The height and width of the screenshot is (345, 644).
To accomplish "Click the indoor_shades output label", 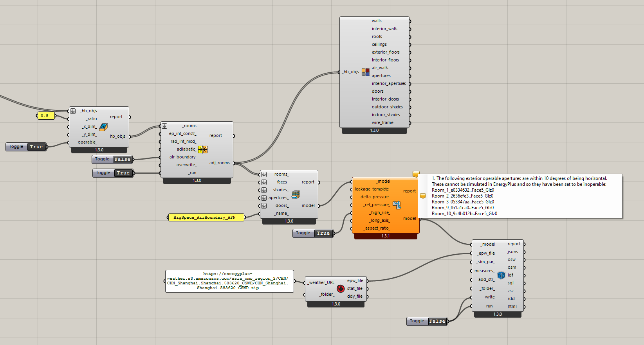I will point(386,115).
